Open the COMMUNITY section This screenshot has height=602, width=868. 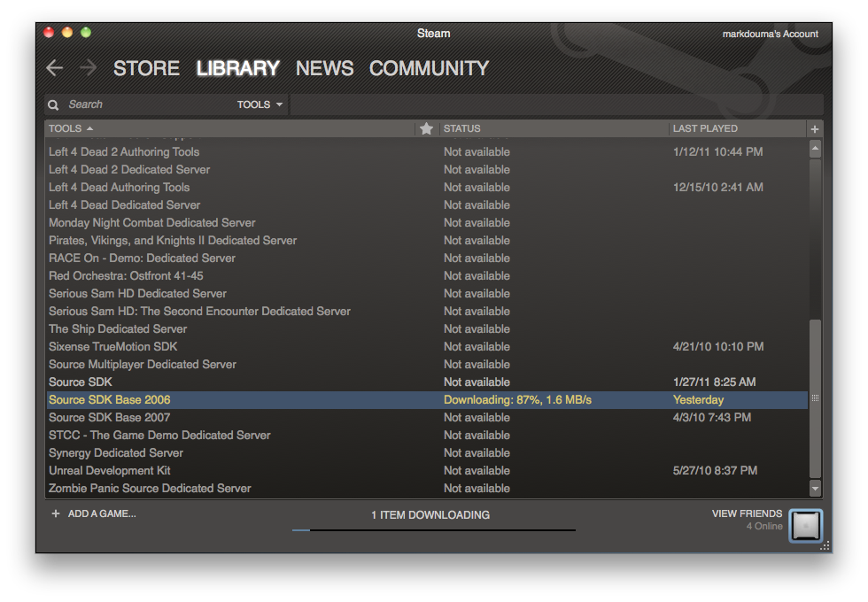(x=429, y=68)
